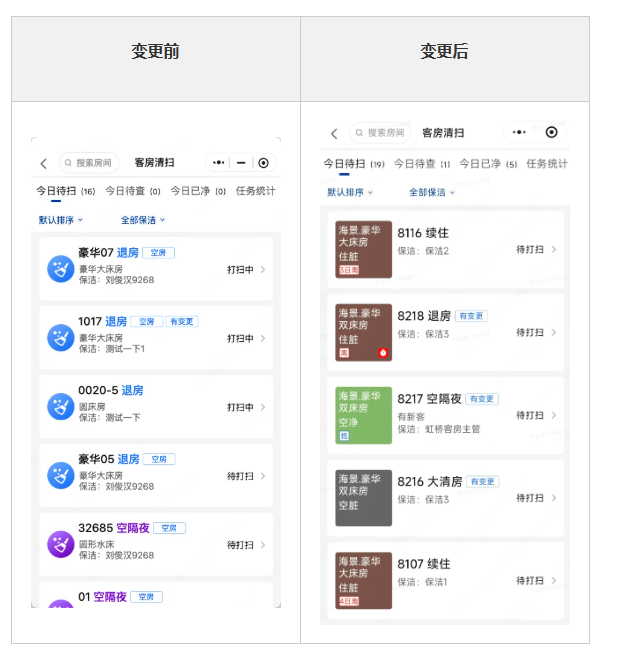Switch to 今日待查 (0) tab in 变更前

click(x=132, y=191)
